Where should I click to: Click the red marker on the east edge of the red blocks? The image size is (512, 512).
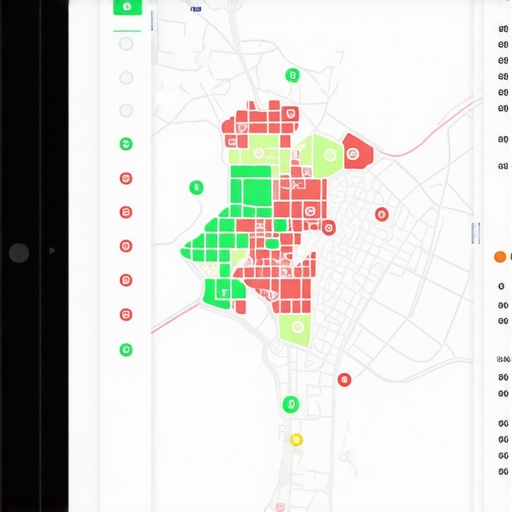[329, 228]
